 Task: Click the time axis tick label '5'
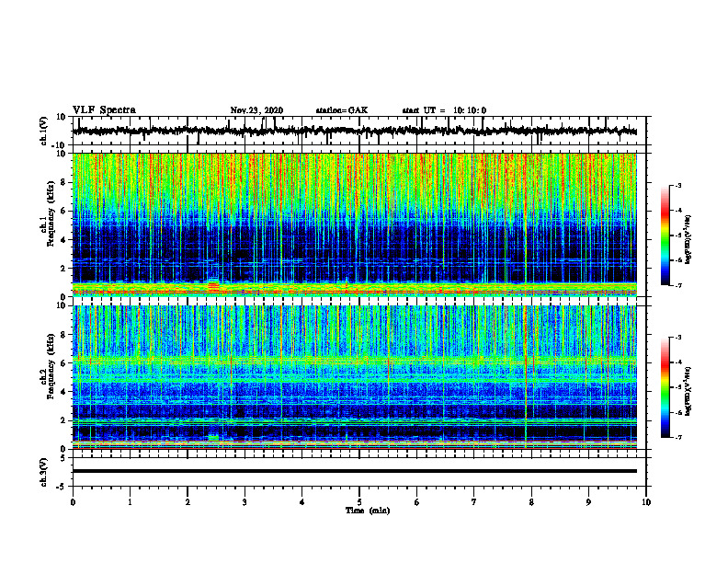click(359, 502)
